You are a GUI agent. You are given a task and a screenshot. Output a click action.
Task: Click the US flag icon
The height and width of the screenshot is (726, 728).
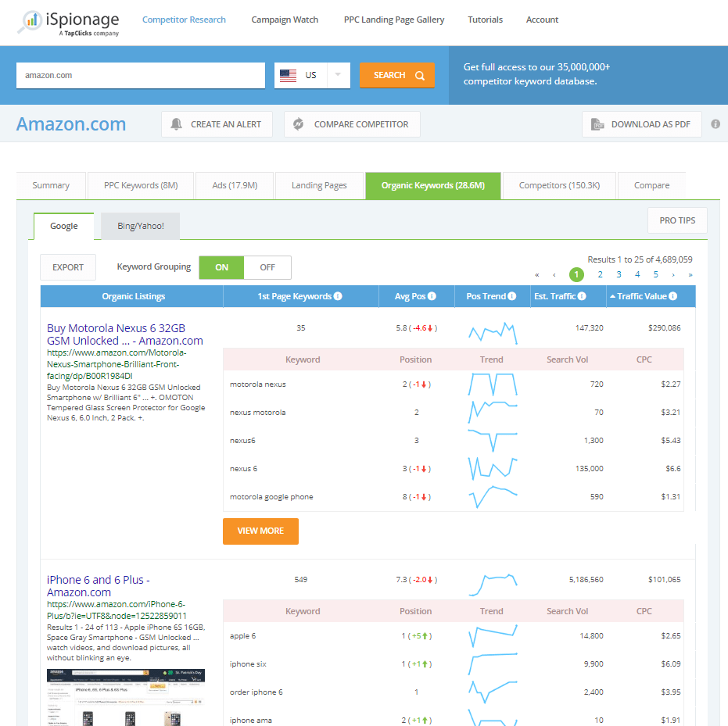288,75
